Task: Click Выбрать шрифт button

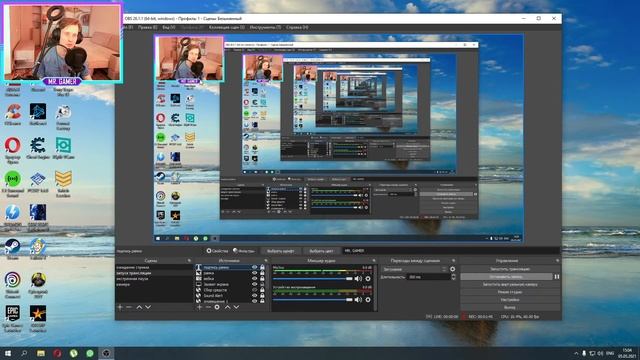Action: click(280, 251)
